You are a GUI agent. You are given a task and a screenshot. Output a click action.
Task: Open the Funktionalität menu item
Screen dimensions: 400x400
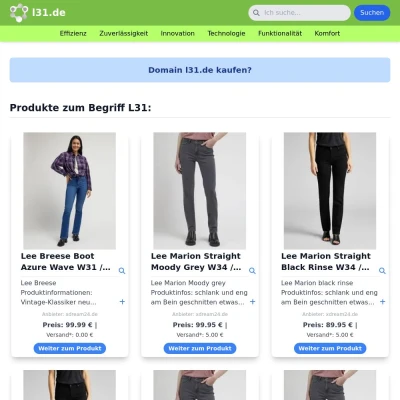point(280,33)
